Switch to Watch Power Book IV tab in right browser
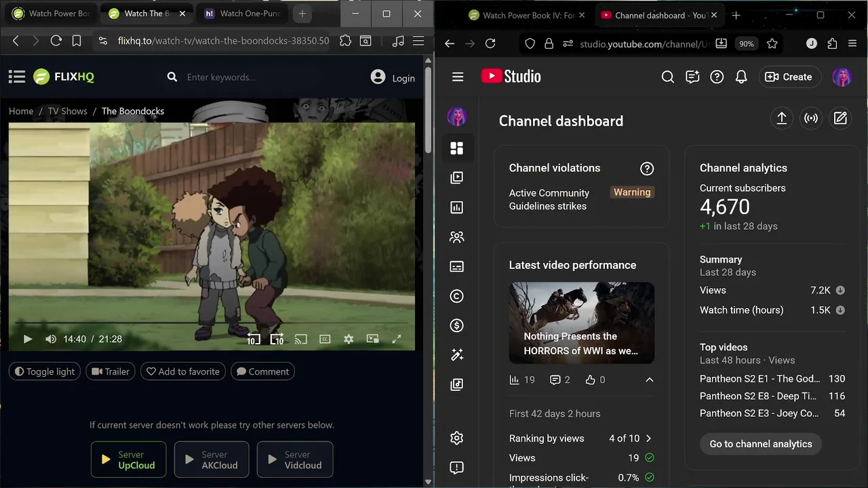 coord(529,15)
